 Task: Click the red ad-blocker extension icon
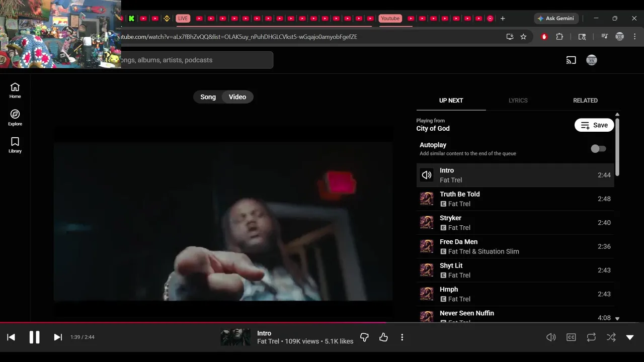point(544,37)
